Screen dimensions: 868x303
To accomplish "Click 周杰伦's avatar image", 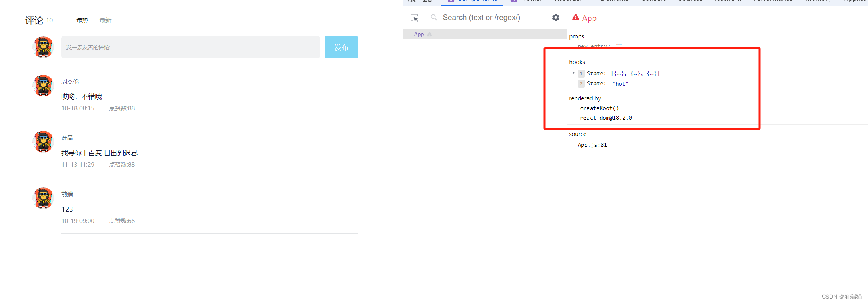I will click(x=43, y=86).
